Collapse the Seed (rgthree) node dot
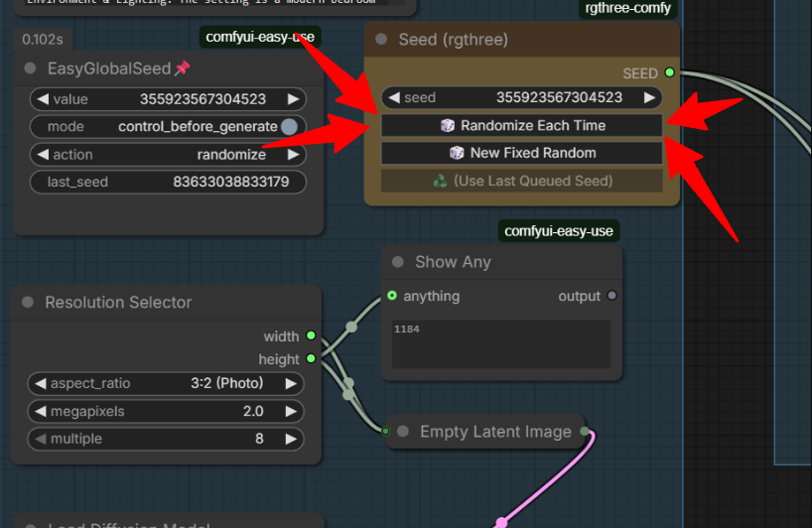812x528 pixels. click(381, 40)
